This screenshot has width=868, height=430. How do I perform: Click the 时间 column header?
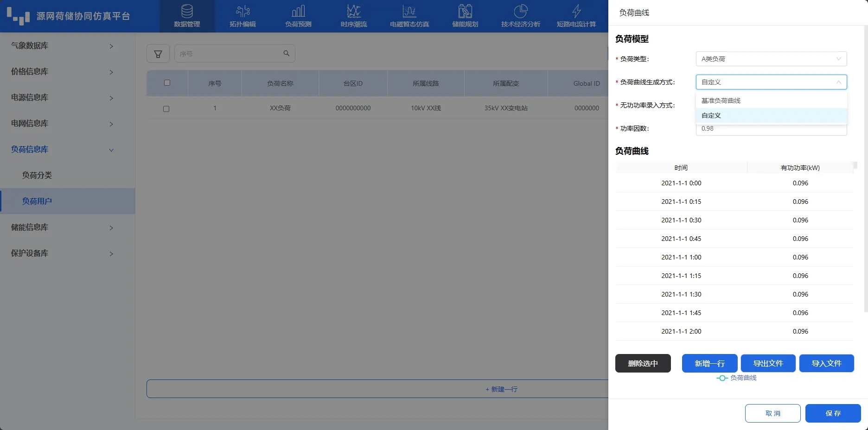pos(681,168)
